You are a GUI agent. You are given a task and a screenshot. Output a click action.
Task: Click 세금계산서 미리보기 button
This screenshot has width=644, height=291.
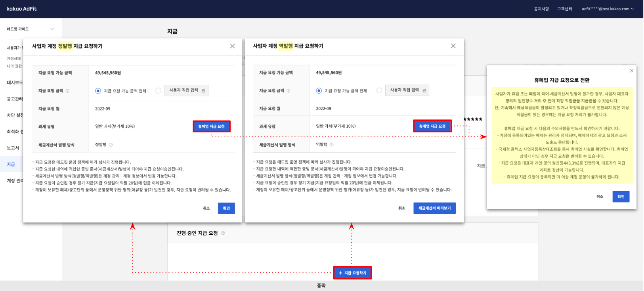434,208
